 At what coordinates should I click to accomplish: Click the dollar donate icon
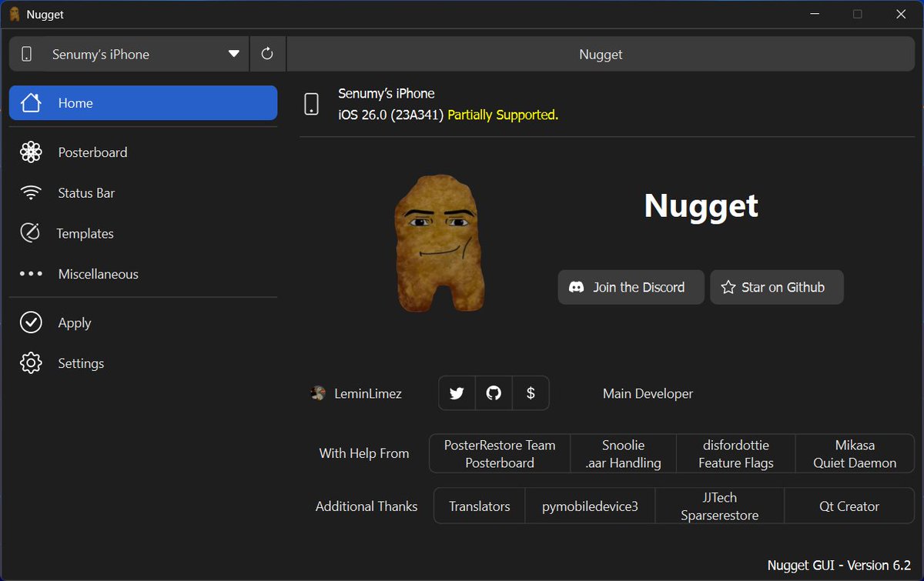click(x=531, y=393)
